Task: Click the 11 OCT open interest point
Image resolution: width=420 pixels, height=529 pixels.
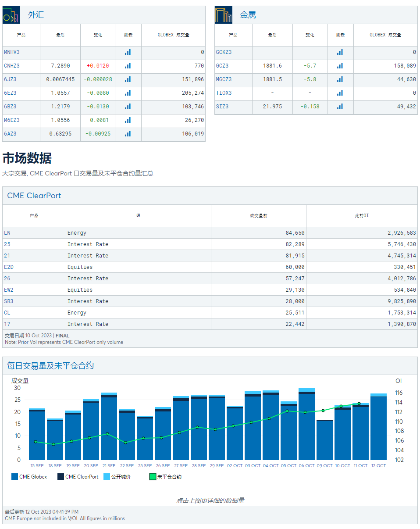Action: (x=359, y=404)
